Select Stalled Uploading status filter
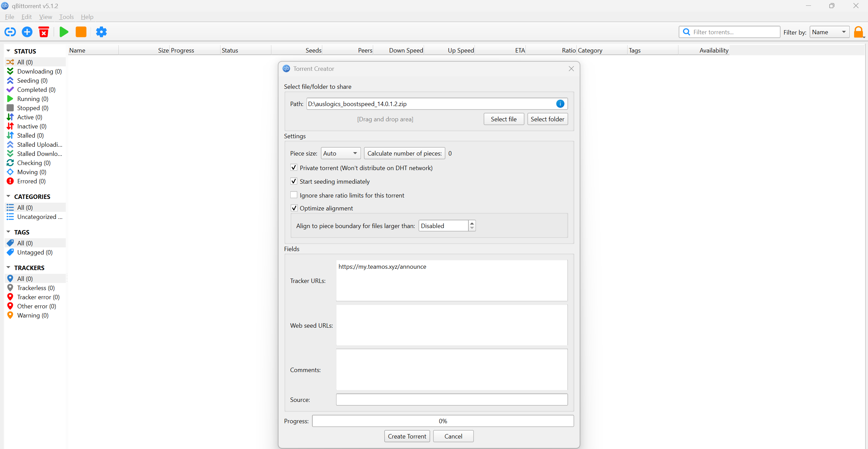 pyautogui.click(x=35, y=144)
